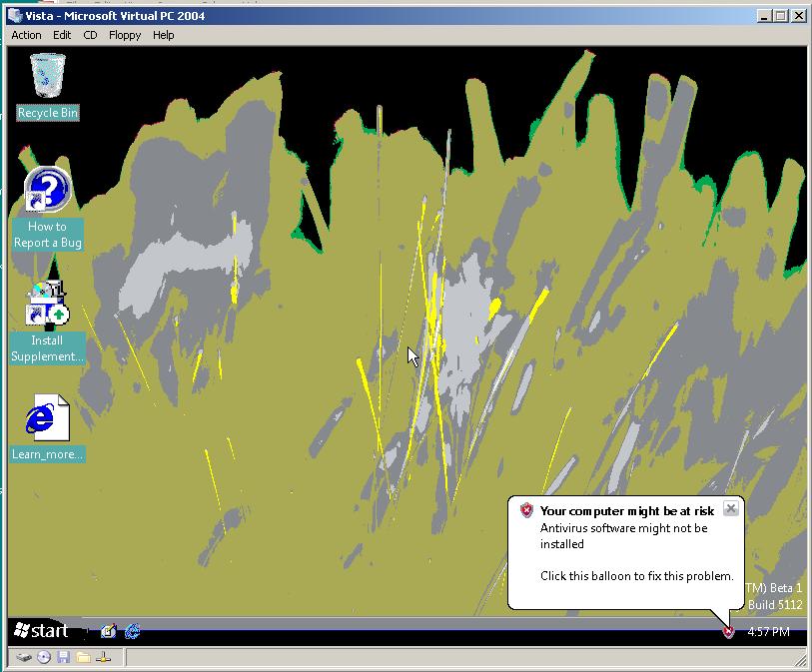Close the security warning balloon

click(731, 508)
